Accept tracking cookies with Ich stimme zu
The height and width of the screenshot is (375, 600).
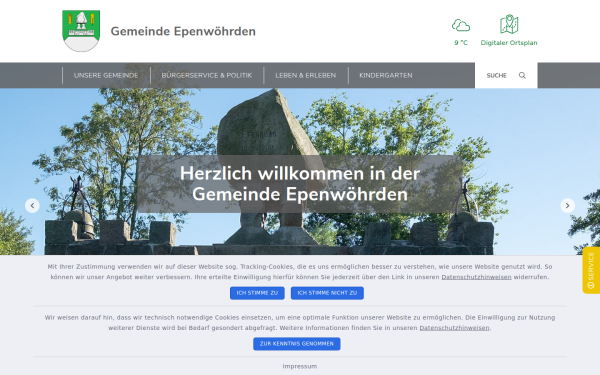(x=257, y=293)
